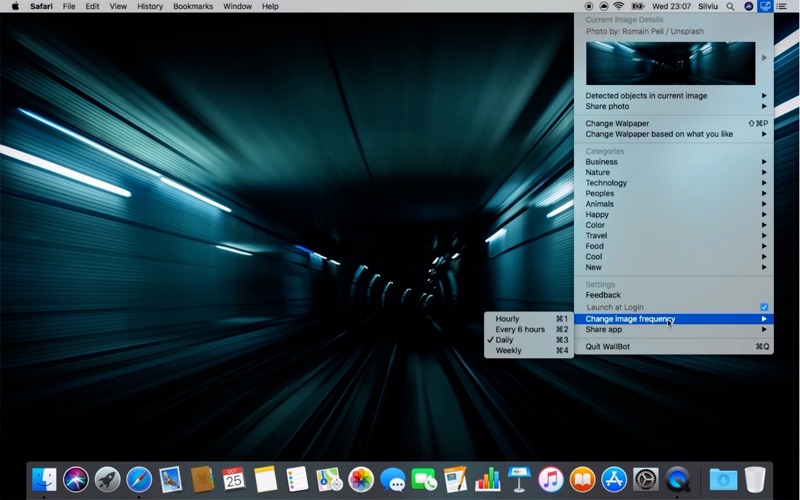The image size is (800, 500).
Task: Click the current wallpaper preview thumbnail
Action: tap(670, 63)
